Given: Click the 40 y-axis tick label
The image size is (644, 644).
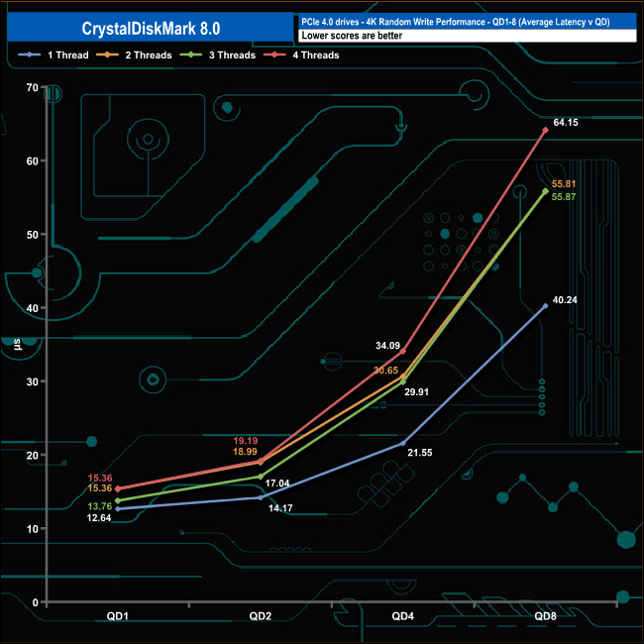Looking at the screenshot, I should [32, 308].
